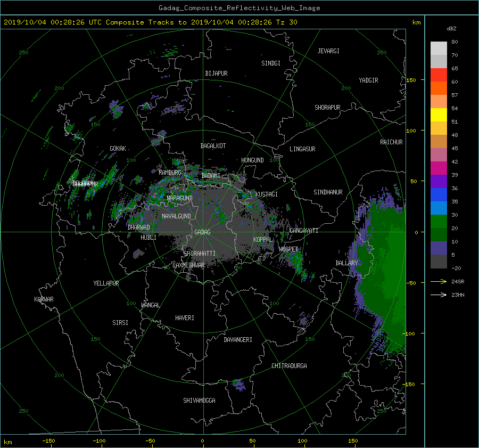Screen dimensions: 479x448
Task: Click the SINDGI city label
Action: coord(271,63)
